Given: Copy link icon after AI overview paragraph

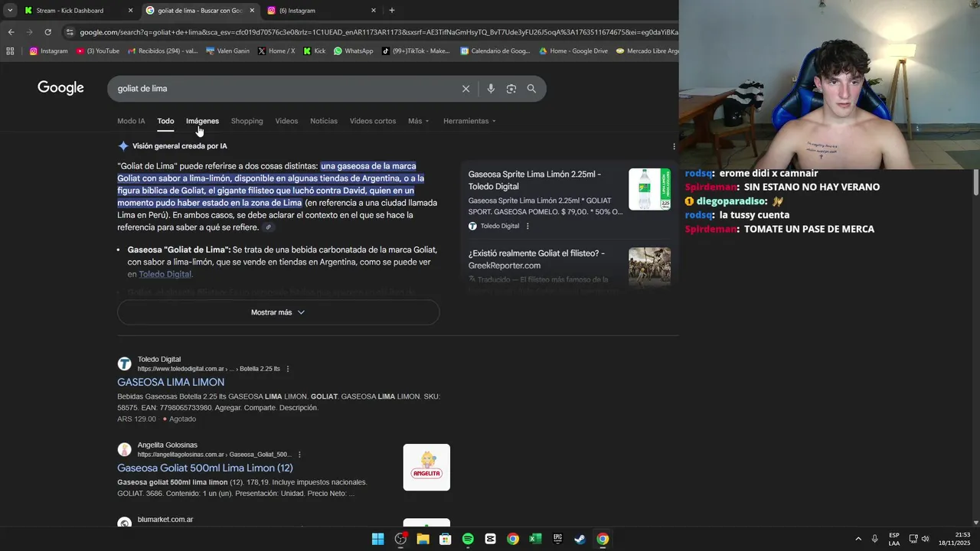Looking at the screenshot, I should (x=268, y=227).
